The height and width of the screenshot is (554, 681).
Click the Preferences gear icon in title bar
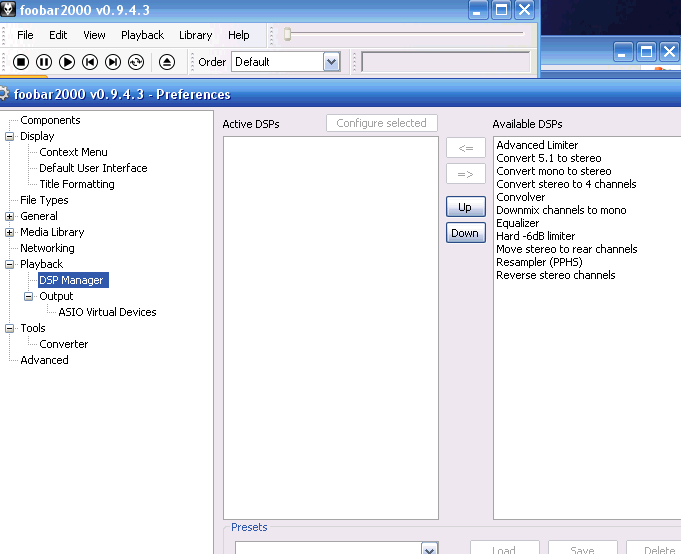click(x=3, y=94)
